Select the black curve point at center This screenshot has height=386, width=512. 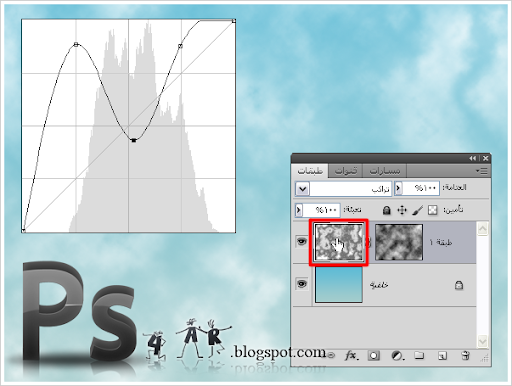point(134,141)
